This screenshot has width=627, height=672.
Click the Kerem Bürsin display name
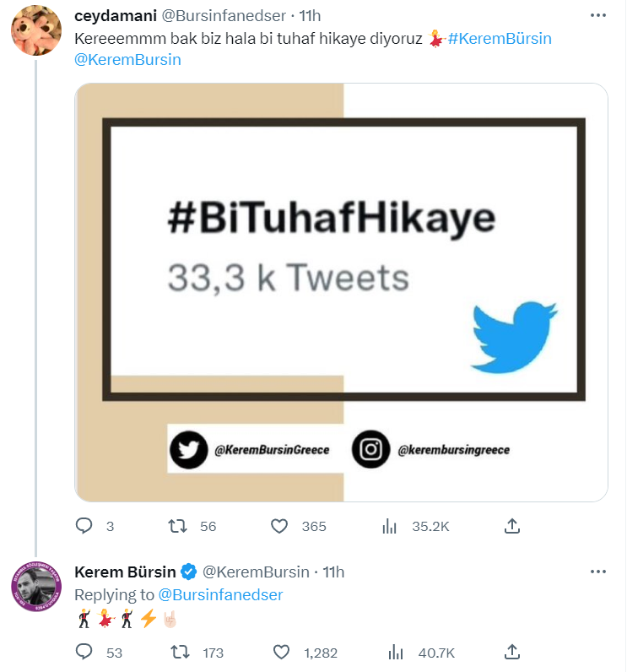(x=125, y=572)
